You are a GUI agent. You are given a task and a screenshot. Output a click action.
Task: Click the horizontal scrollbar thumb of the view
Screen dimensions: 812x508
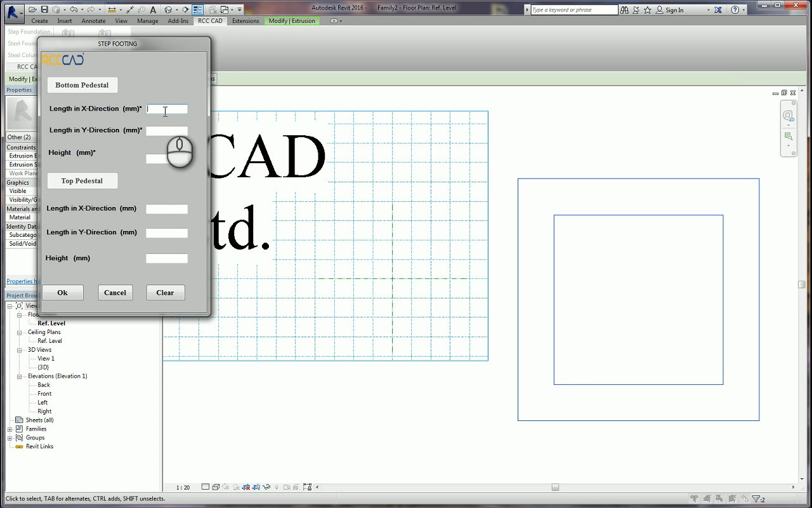[555, 488]
